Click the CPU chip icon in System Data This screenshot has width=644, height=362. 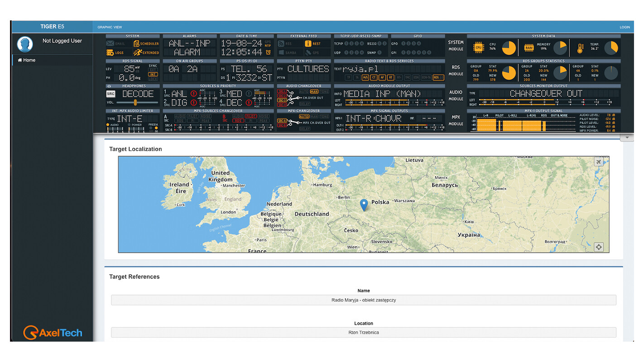pos(478,47)
